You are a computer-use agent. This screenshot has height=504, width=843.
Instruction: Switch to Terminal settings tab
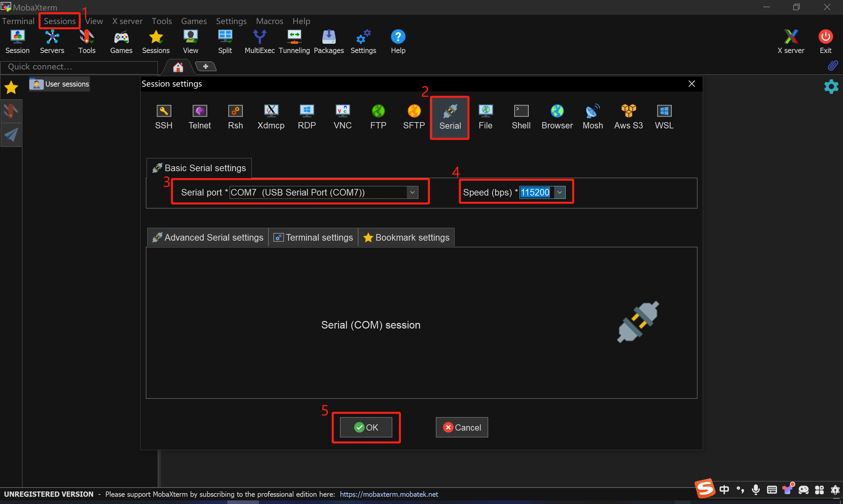tap(313, 237)
